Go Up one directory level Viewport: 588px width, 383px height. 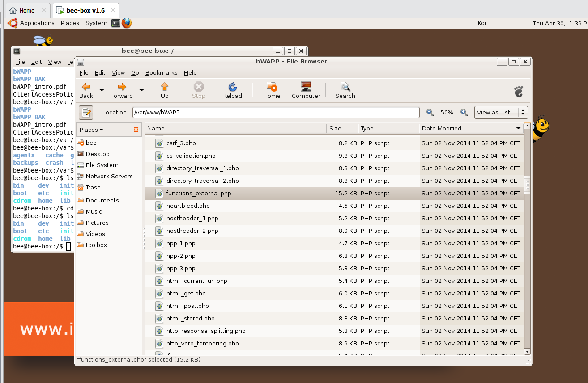(165, 90)
